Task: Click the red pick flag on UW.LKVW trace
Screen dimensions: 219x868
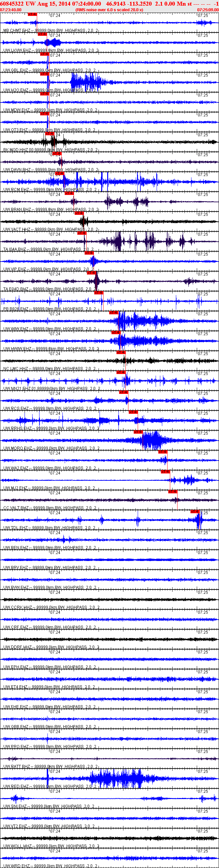Action: click(42, 34)
